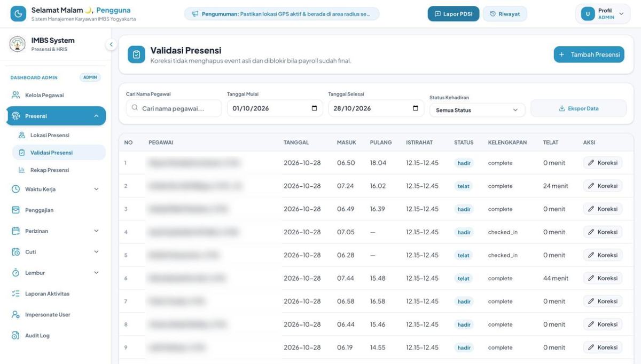Viewport: 641px width, 364px height.
Task: Open Laporan Aktivitas menu item
Action: 56,294
